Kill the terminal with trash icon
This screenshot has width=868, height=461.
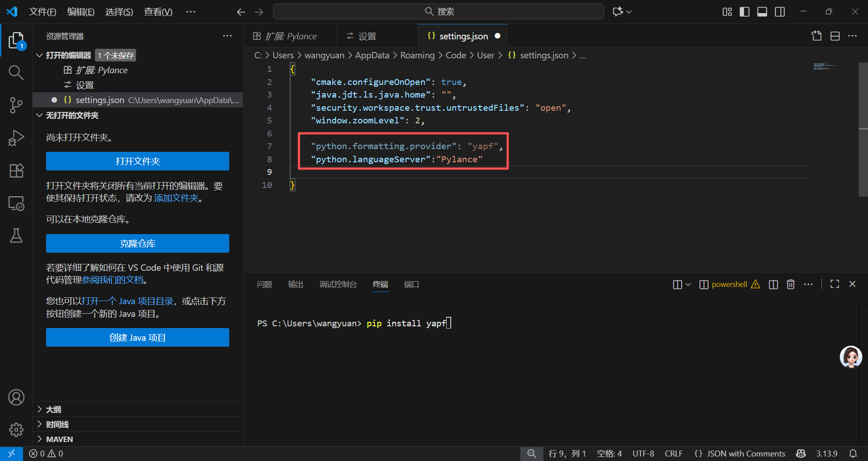791,284
